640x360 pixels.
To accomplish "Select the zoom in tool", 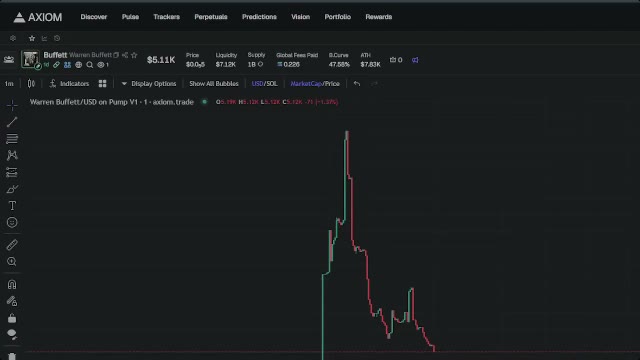I will click(x=12, y=261).
